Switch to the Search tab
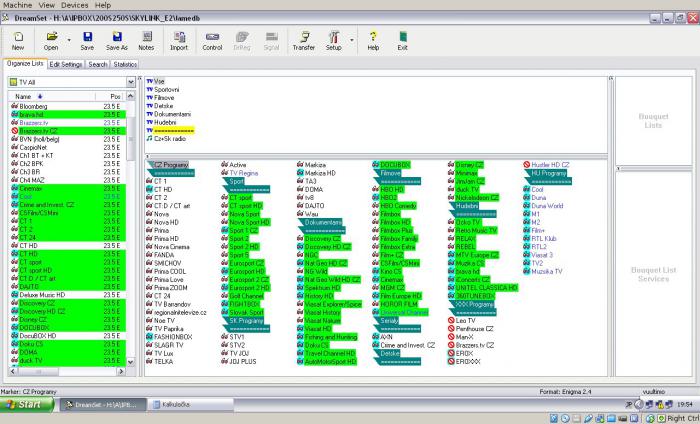Image resolution: width=700 pixels, height=424 pixels. (98, 64)
